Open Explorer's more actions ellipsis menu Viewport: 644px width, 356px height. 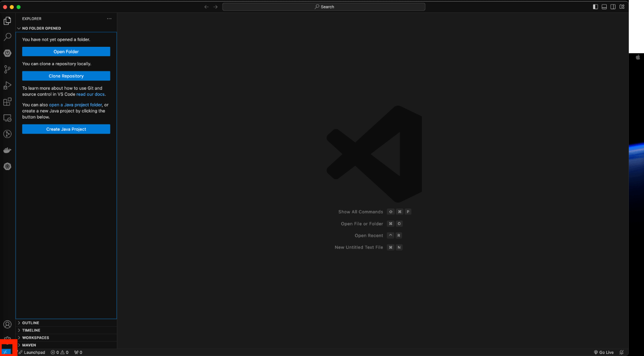(x=109, y=19)
